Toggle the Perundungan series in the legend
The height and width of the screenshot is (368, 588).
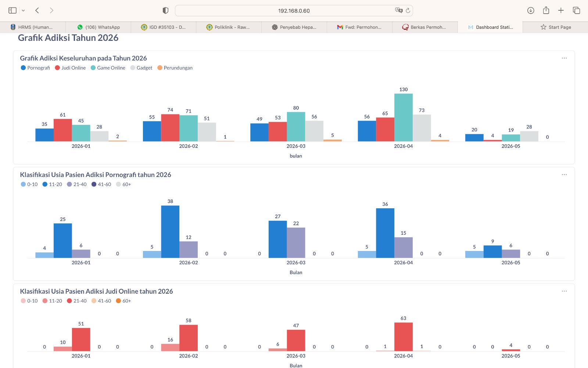(x=175, y=68)
